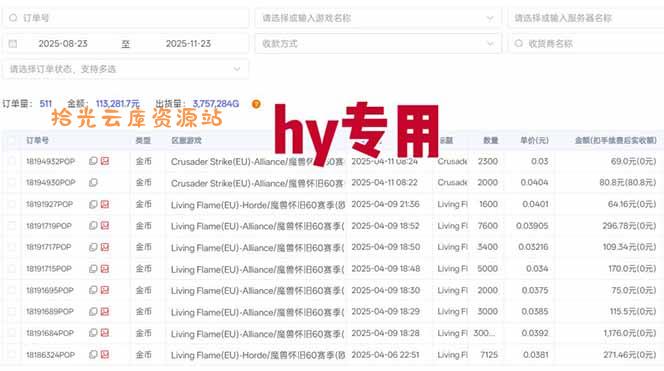
Task: Copy order number 18194932POP
Action: 93,161
